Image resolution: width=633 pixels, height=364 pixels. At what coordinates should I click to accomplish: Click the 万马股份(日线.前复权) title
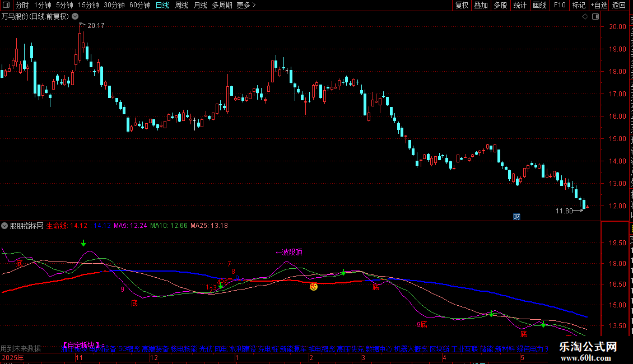pos(35,17)
